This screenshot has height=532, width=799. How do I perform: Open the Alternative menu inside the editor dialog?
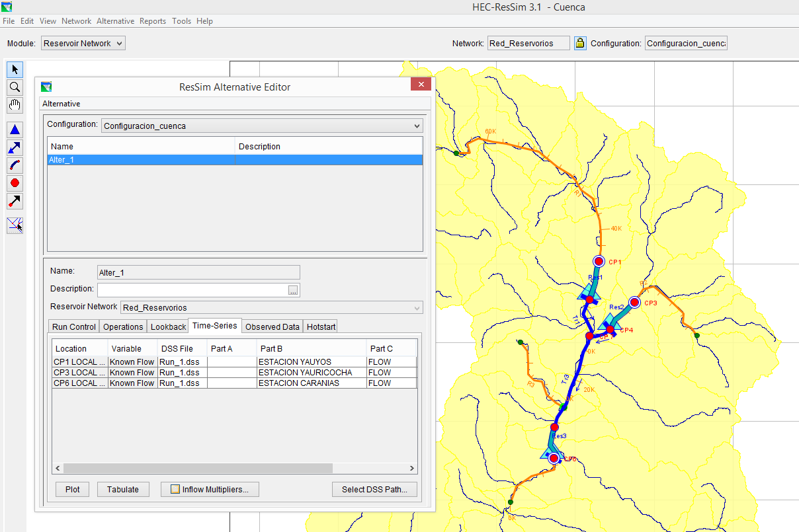pos(62,104)
